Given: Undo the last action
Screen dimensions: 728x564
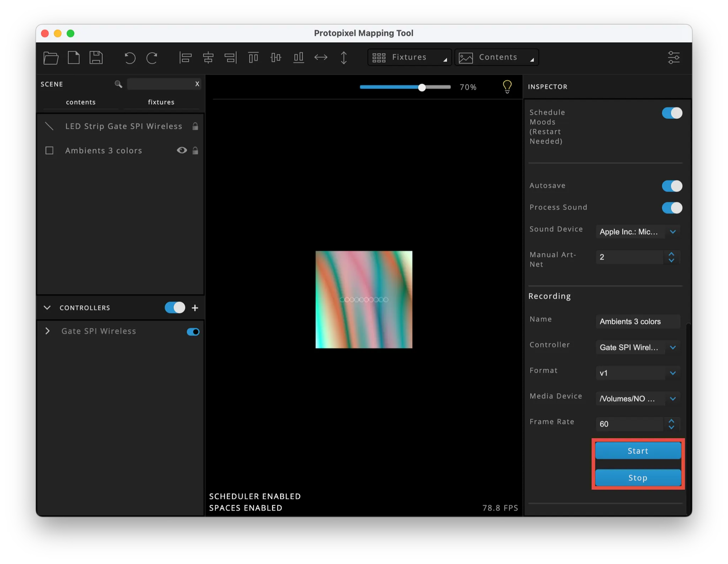Looking at the screenshot, I should (x=129, y=58).
